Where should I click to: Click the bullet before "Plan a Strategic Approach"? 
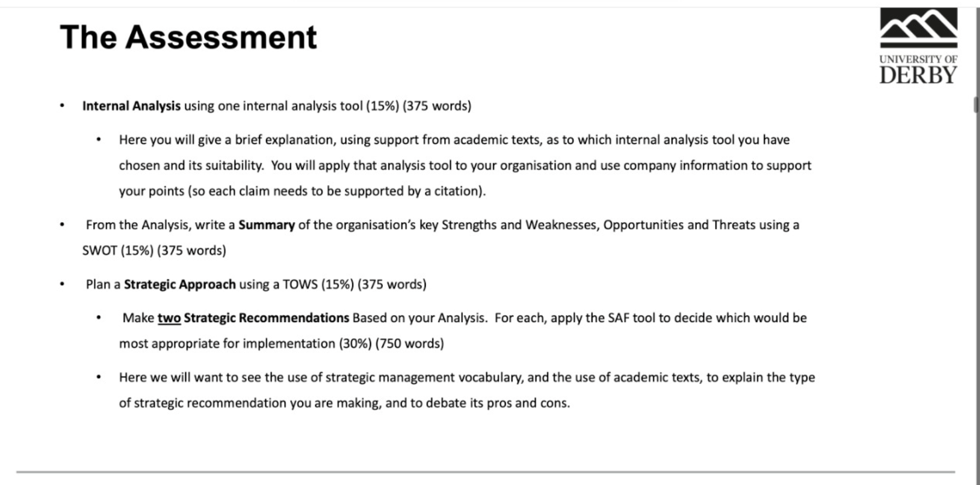[x=62, y=284]
